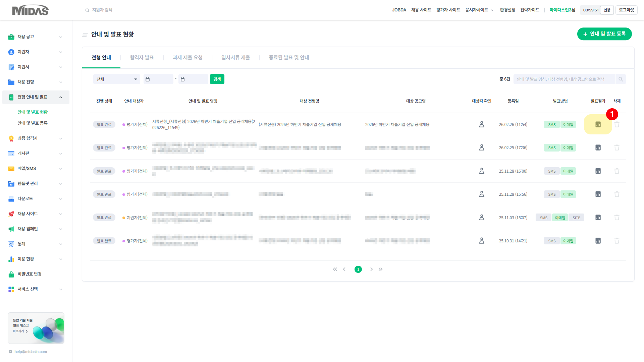This screenshot has height=362, width=644.
Task: Switch to the 합격자 발표 tab
Action: [142, 58]
